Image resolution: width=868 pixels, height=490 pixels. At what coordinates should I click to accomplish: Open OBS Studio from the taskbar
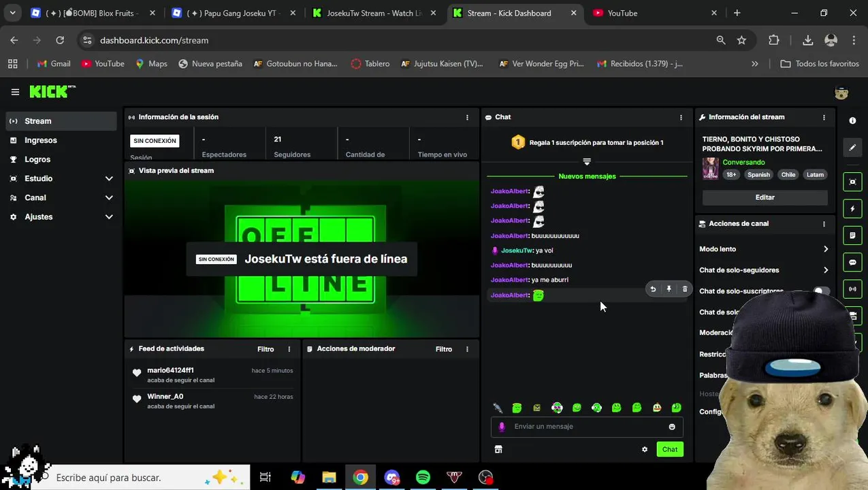tap(485, 477)
